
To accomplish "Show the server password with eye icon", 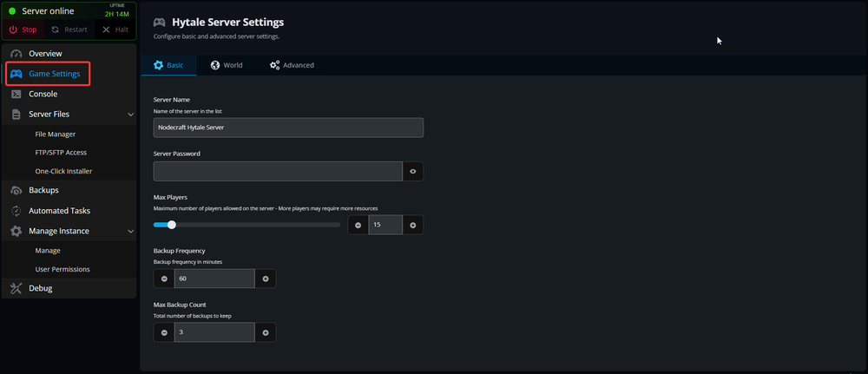I will (x=413, y=172).
